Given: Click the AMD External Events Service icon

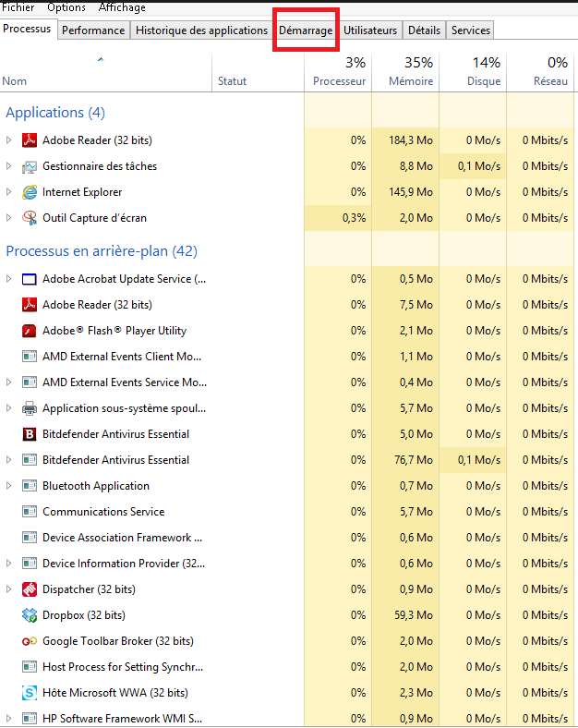Looking at the screenshot, I should (30, 382).
